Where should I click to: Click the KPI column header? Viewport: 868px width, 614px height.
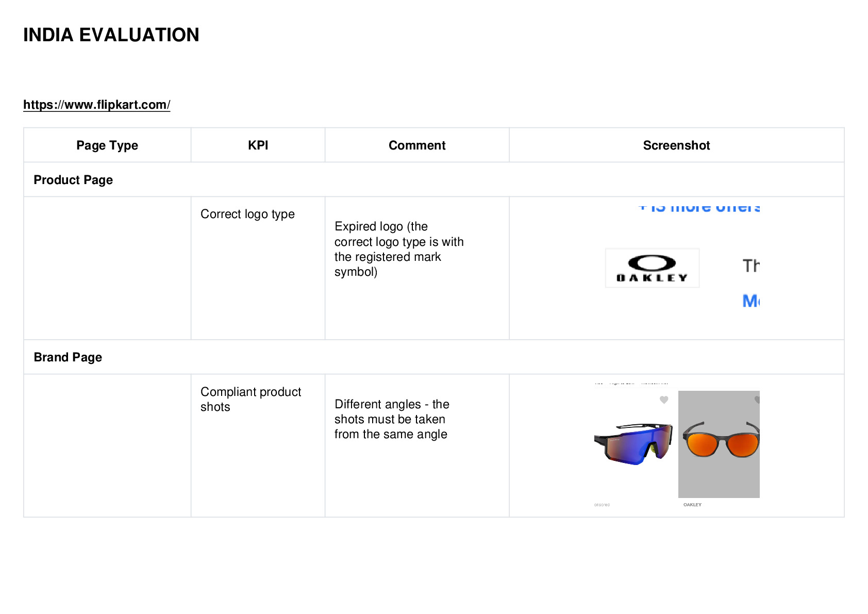258,145
